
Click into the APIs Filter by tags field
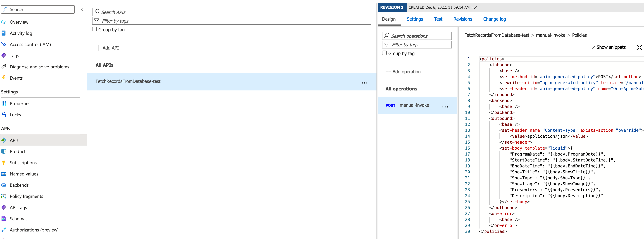(231, 21)
